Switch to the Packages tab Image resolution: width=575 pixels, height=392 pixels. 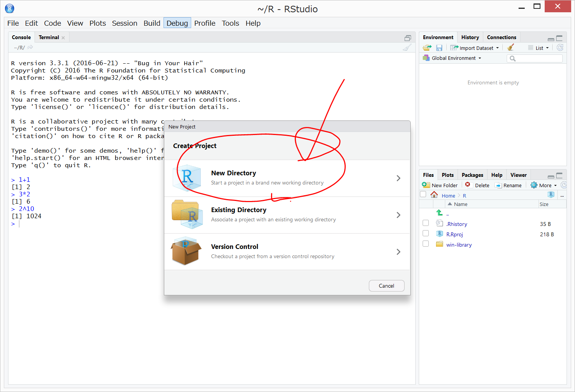472,175
